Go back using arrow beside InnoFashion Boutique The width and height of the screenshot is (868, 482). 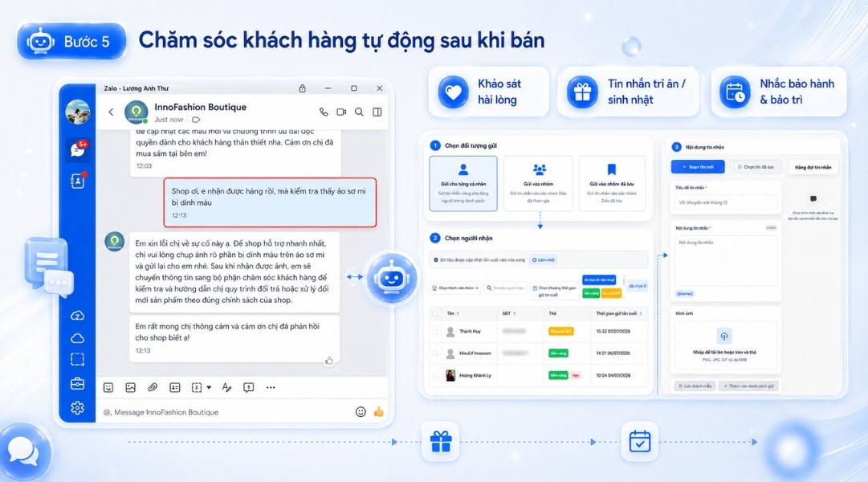coord(112,112)
